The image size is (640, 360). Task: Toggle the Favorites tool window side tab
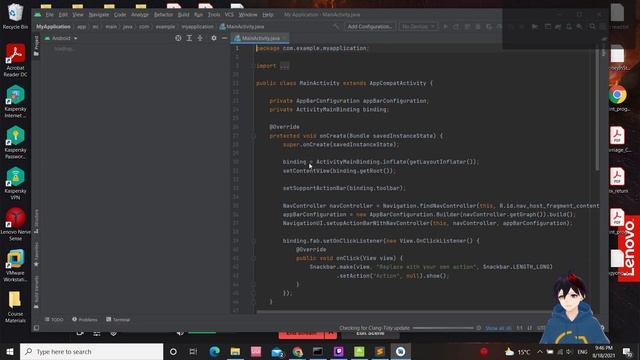tap(36, 254)
